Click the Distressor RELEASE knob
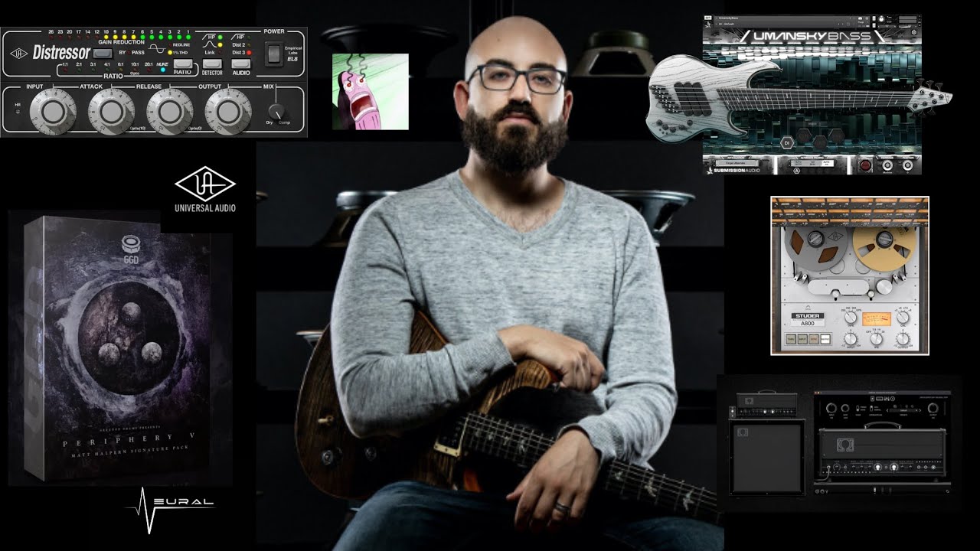 pyautogui.click(x=170, y=112)
